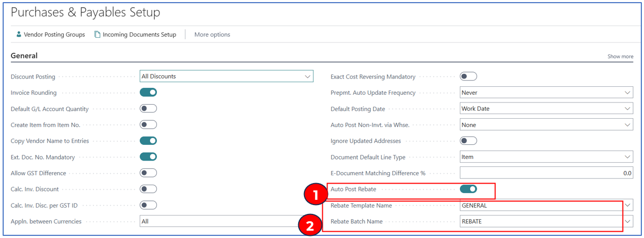Expand Prepmt. Auto Update Frequency dropdown
This screenshot has width=644, height=238.
tap(627, 93)
